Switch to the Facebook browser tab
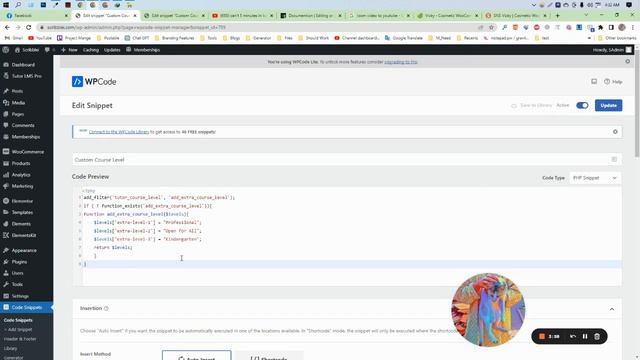This screenshot has width=640, height=360. tap(36, 16)
